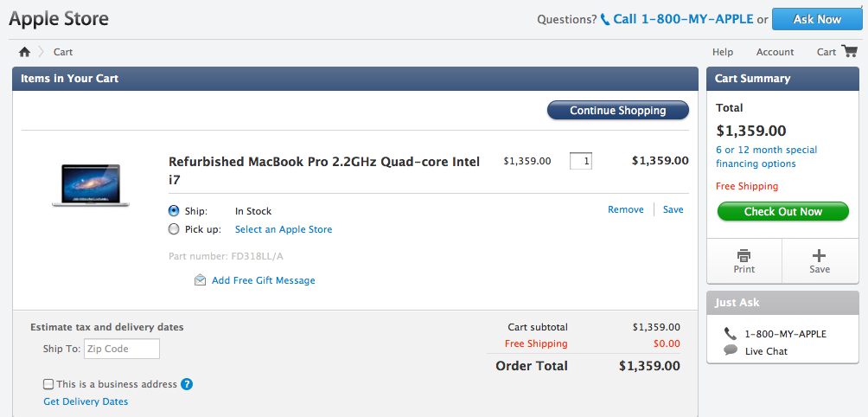The image size is (868, 417).
Task: Select the Pick up radio button
Action: click(x=174, y=229)
